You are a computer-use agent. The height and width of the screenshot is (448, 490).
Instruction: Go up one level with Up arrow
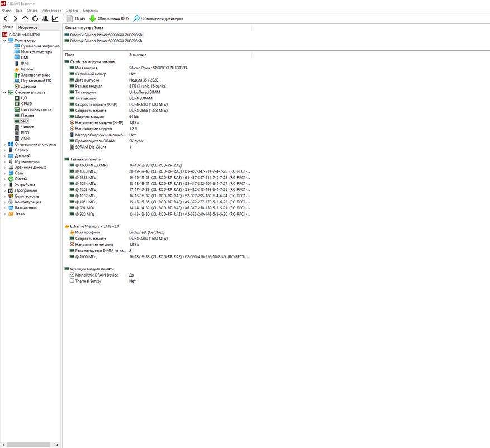25,18
